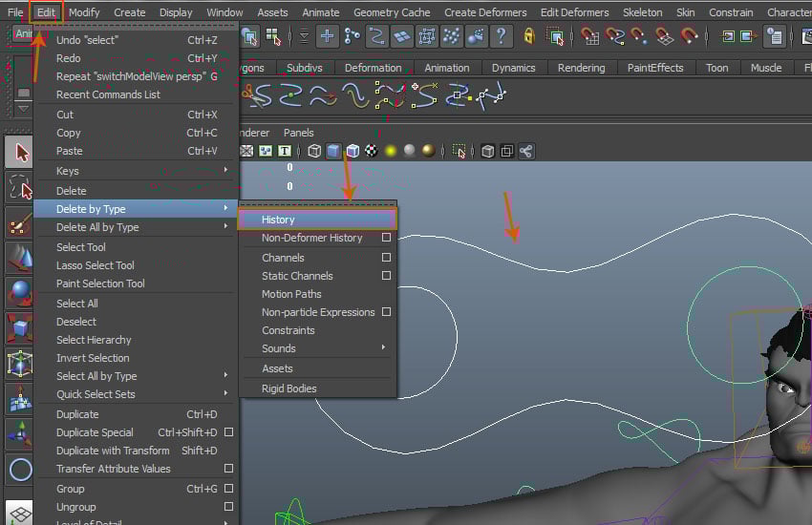812x525 pixels.
Task: Select the arrow Select tool in toolbox
Action: [20, 153]
